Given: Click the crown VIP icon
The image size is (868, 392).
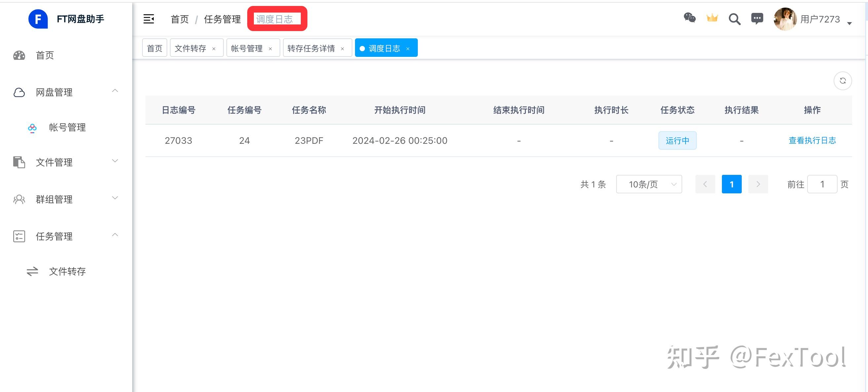Looking at the screenshot, I should tap(712, 18).
